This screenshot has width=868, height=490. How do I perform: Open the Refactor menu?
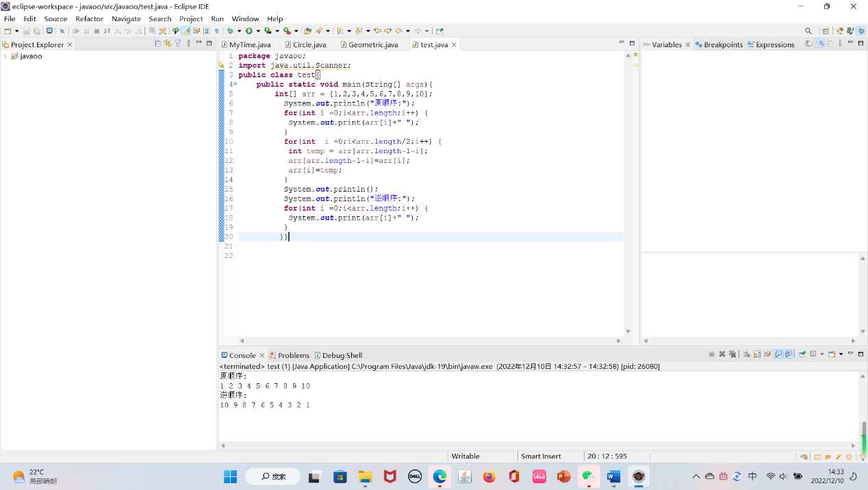[89, 18]
